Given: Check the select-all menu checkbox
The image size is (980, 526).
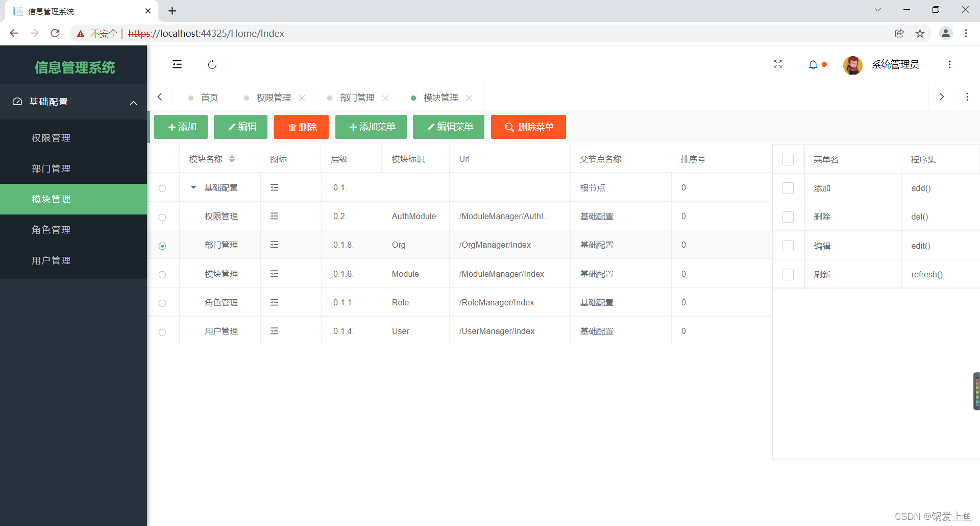Looking at the screenshot, I should 788,159.
